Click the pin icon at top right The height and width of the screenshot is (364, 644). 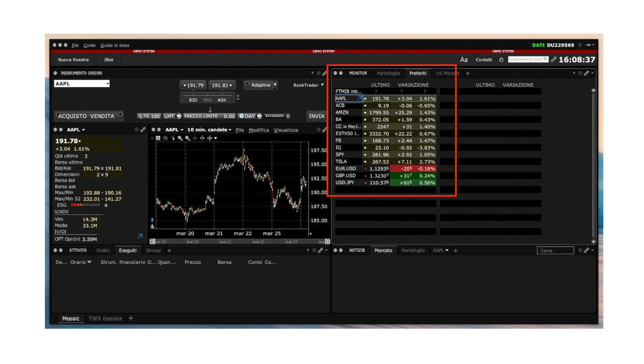[x=589, y=45]
